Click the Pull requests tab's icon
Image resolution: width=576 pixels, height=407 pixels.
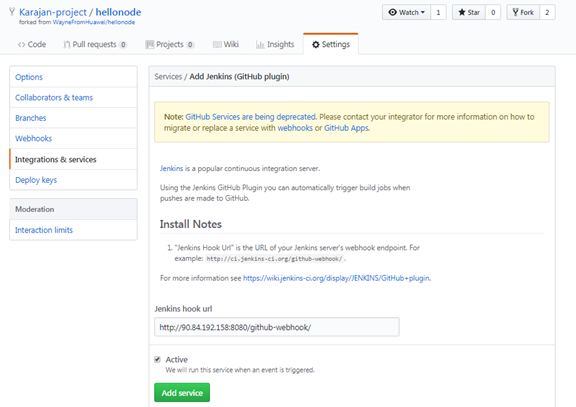pyautogui.click(x=67, y=44)
